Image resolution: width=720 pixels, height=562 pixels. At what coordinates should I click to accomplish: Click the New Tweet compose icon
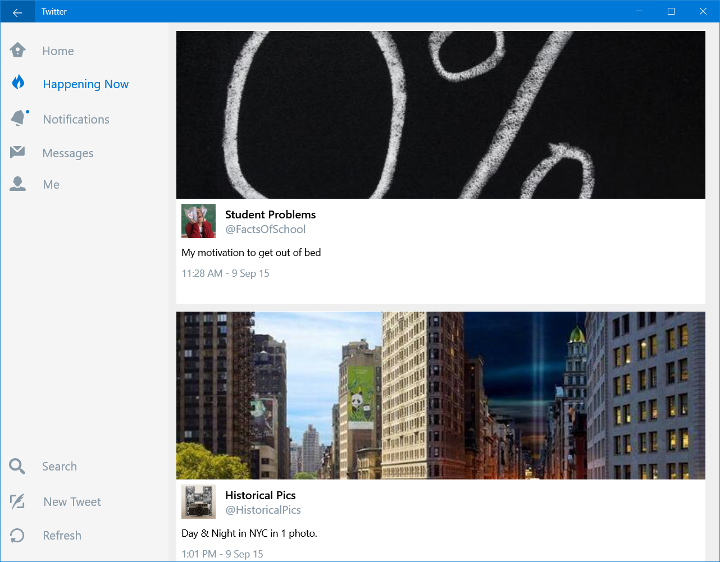[17, 501]
